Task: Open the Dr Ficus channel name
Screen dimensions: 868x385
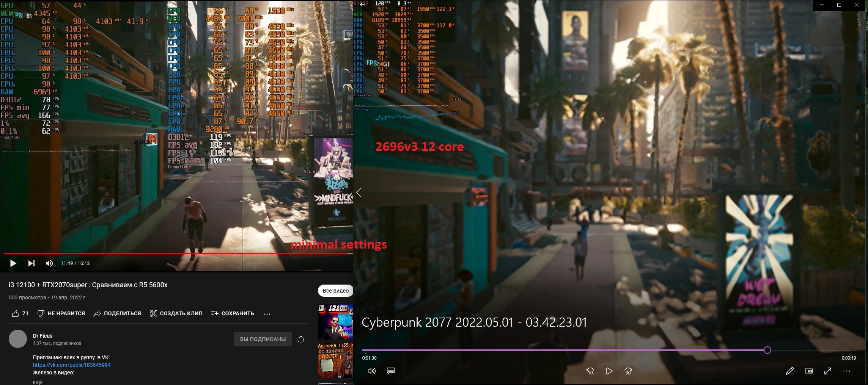Action: 42,336
